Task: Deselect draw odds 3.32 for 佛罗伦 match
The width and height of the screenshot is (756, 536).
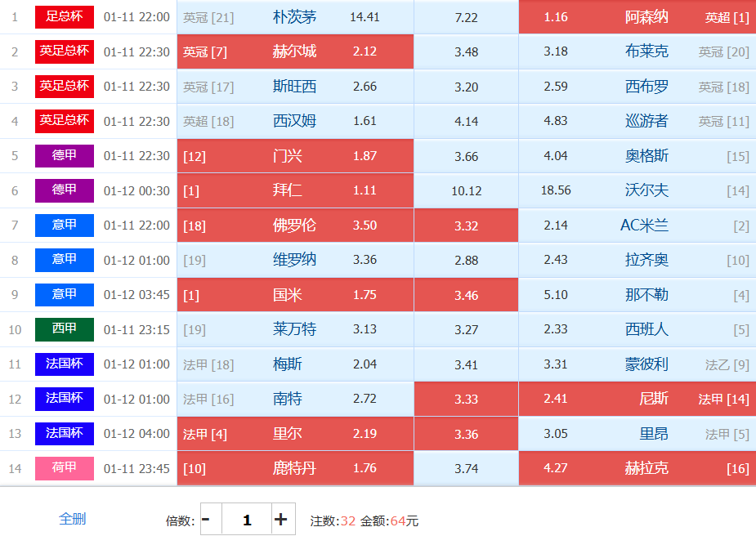Action: pos(466,226)
